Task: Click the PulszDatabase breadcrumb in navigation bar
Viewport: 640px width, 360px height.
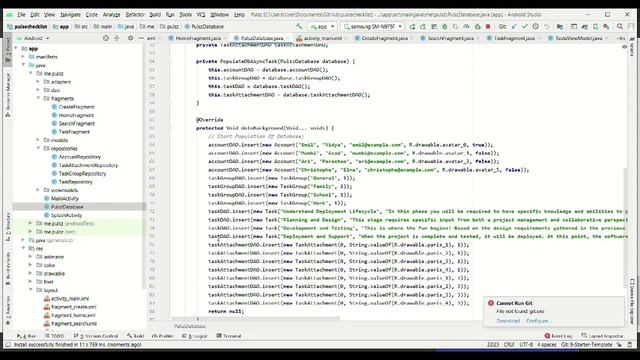Action: (204, 27)
